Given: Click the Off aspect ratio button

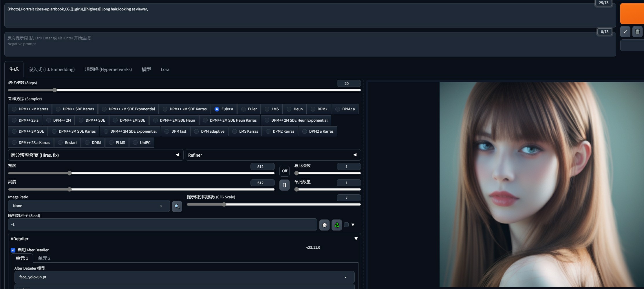Looking at the screenshot, I should point(284,171).
